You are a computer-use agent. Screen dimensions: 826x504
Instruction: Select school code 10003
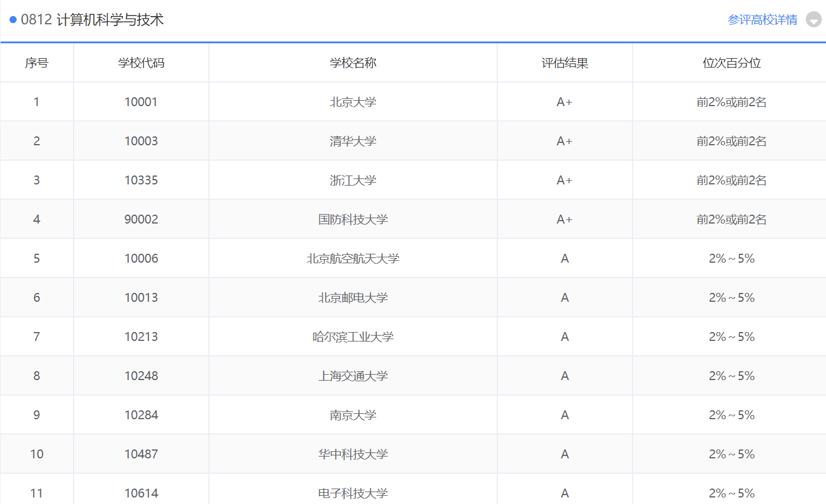pyautogui.click(x=141, y=141)
